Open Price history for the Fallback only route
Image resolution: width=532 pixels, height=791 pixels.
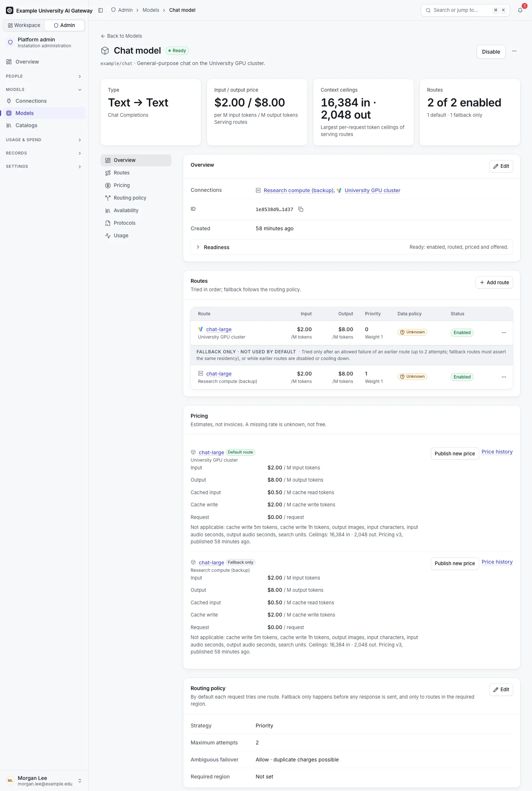[x=497, y=562]
